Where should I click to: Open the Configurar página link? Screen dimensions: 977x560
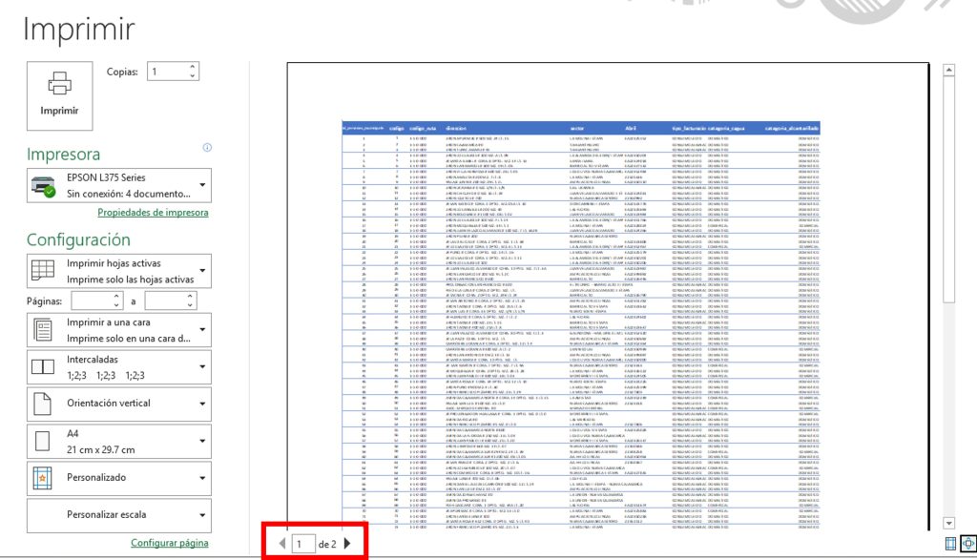coord(170,543)
